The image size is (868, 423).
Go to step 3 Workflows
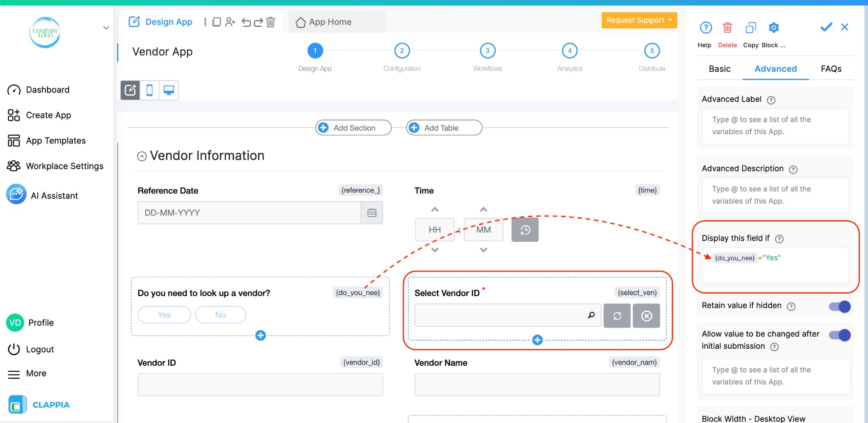[x=487, y=50]
